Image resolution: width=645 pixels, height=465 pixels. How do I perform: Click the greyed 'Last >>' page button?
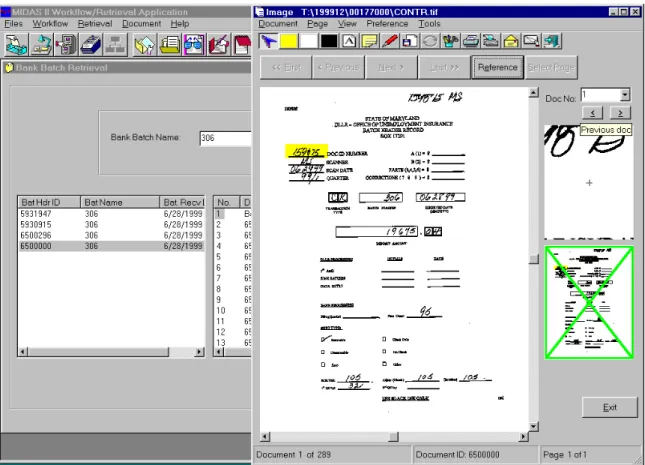[x=444, y=67]
